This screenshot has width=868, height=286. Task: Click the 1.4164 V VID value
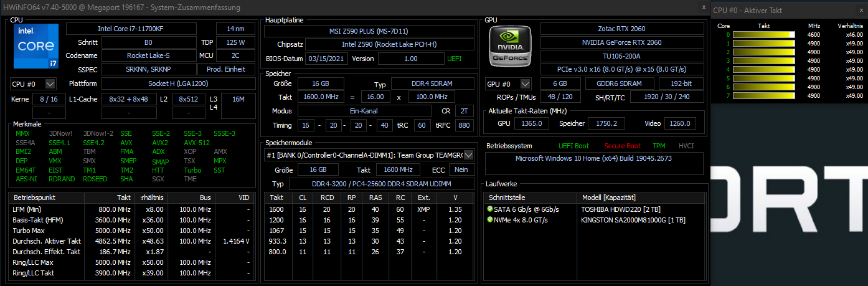coord(237,241)
